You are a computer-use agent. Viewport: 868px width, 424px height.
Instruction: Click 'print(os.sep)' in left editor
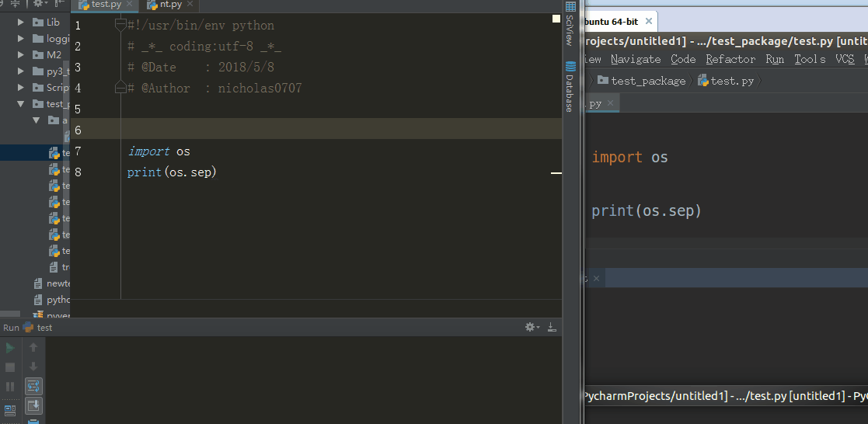172,172
